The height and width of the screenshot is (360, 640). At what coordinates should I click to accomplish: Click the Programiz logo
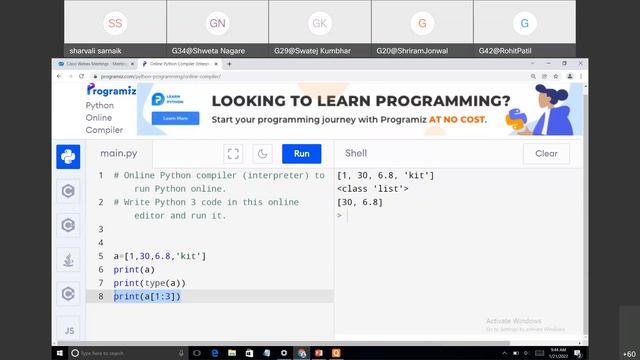pyautogui.click(x=111, y=90)
